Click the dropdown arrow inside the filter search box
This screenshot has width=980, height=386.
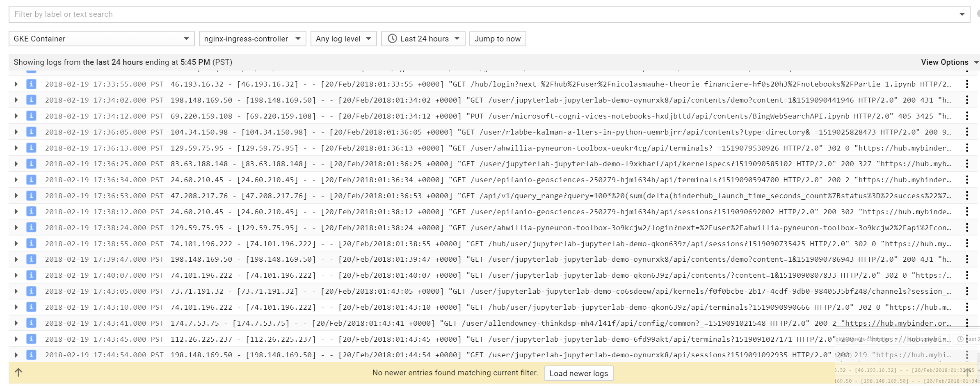pyautogui.click(x=963, y=14)
